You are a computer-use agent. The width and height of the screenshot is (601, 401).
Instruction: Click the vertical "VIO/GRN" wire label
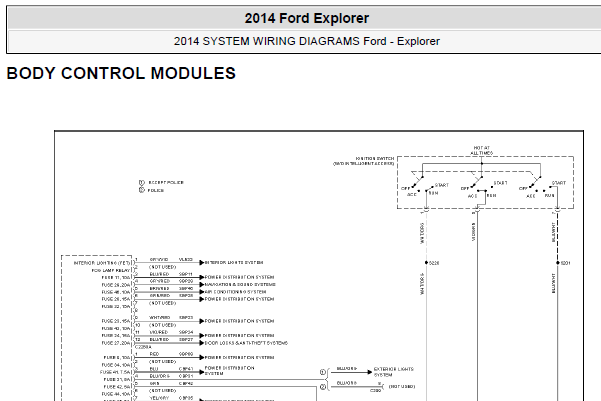click(x=474, y=232)
